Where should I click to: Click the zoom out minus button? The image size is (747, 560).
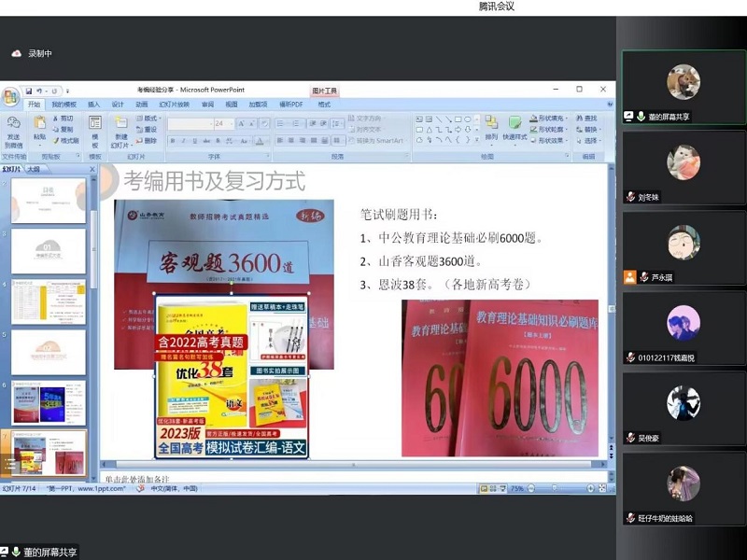(531, 488)
